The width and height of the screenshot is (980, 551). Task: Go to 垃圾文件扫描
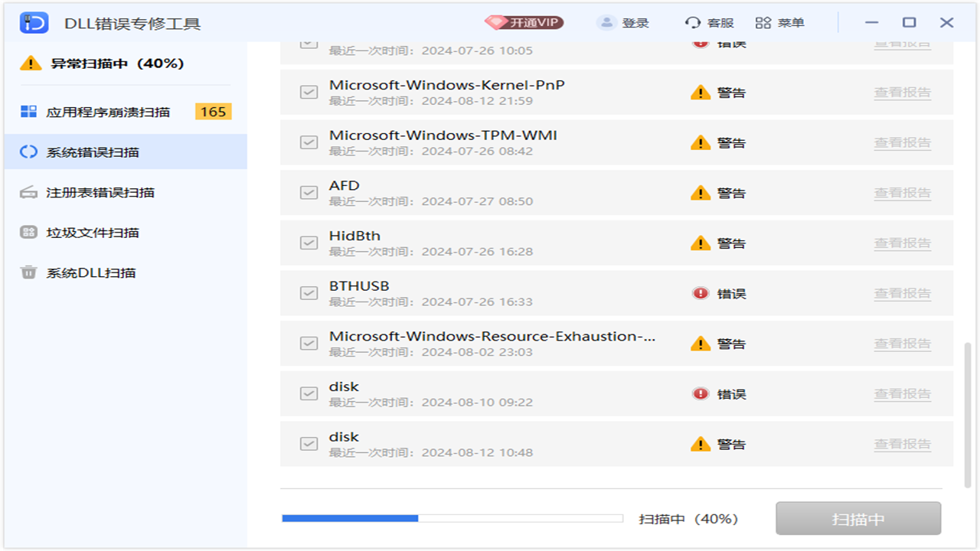(126, 233)
